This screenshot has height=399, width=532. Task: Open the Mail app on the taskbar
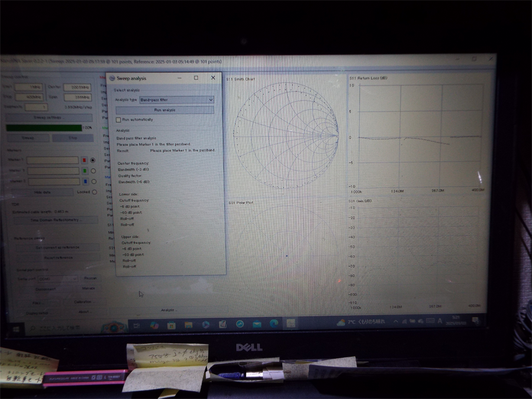click(x=257, y=325)
